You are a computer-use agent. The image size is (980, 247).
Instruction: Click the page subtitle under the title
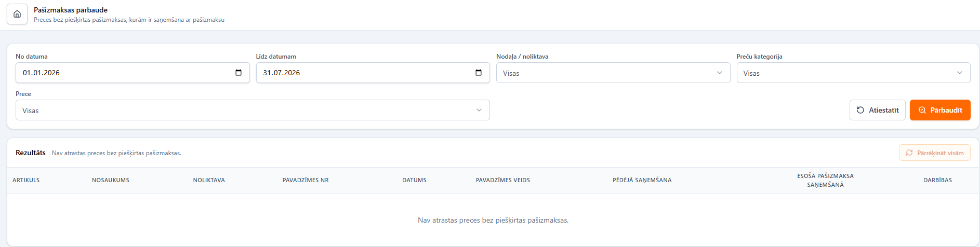tap(129, 20)
